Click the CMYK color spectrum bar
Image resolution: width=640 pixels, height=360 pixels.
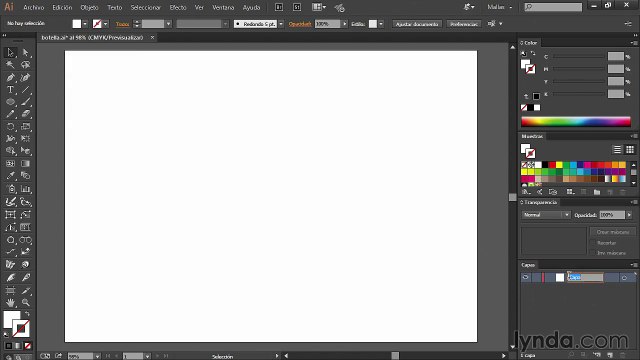coord(576,121)
